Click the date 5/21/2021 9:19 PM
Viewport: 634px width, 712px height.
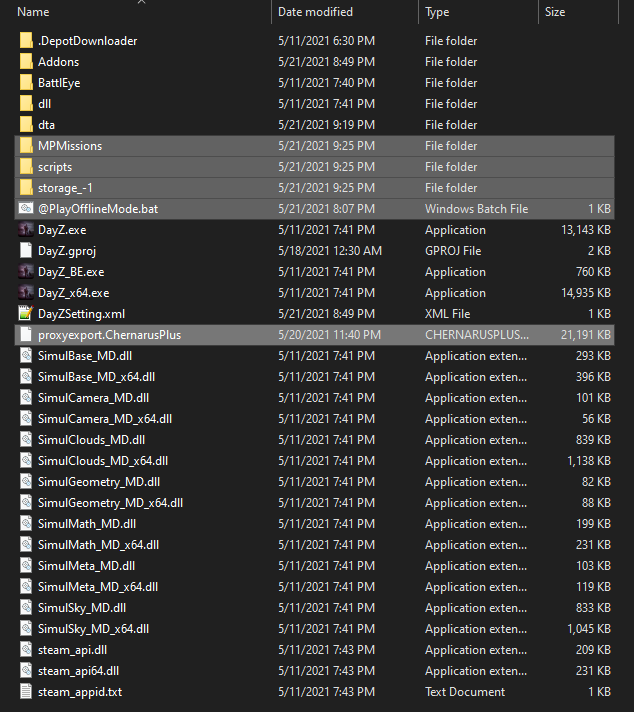tap(327, 124)
